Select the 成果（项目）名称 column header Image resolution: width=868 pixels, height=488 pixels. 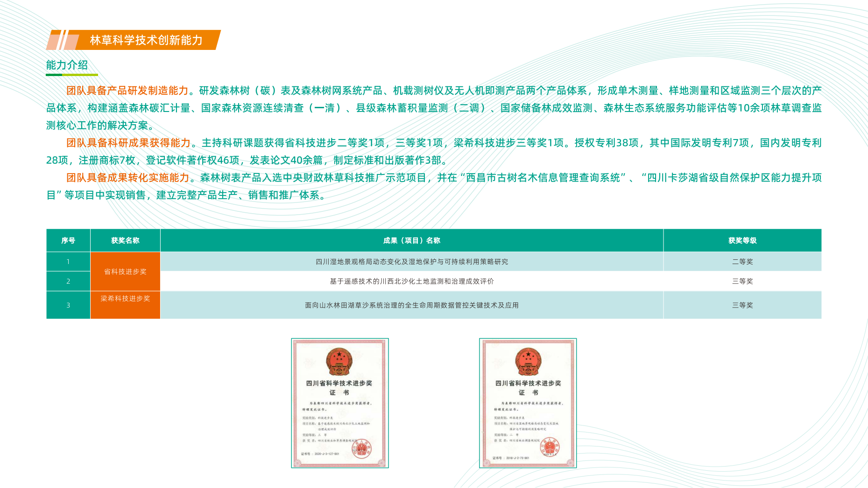pyautogui.click(x=411, y=240)
